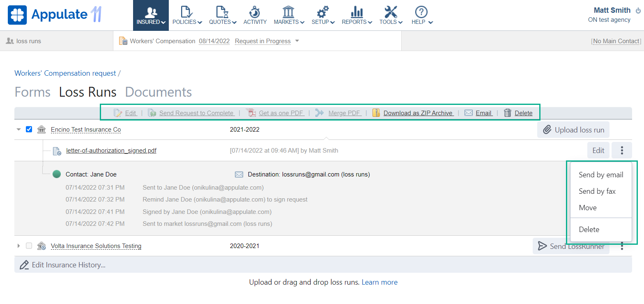Image resolution: width=644 pixels, height=304 pixels.
Task: Expand the Volta Insurance Solutions Testing row
Action: pos(18,246)
